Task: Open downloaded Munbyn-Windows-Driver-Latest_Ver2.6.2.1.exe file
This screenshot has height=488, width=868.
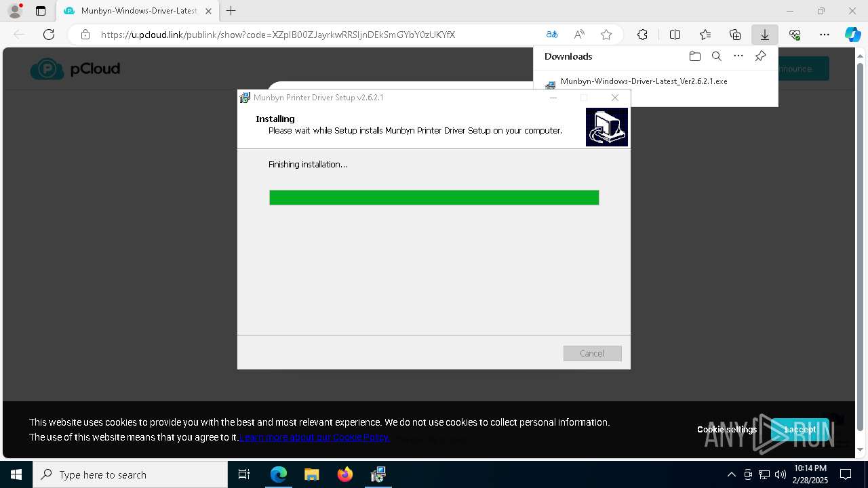Action: [x=644, y=81]
